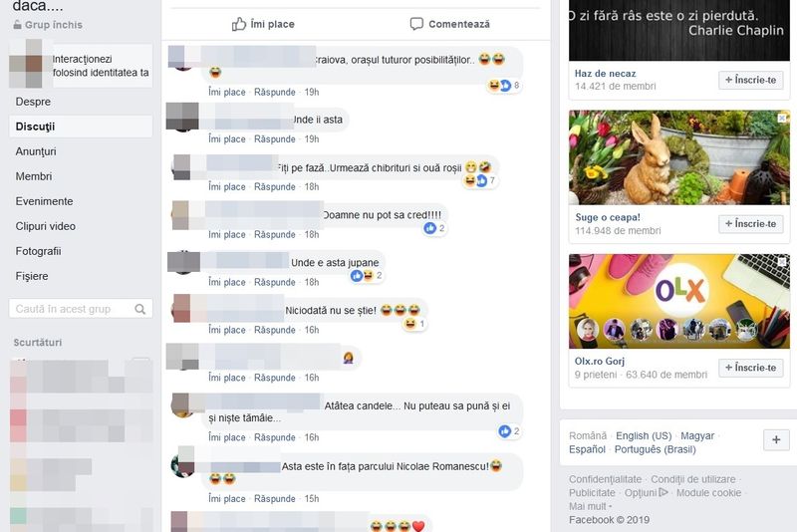Click the Comentează speech bubble icon
This screenshot has width=797, height=532.
416,24
